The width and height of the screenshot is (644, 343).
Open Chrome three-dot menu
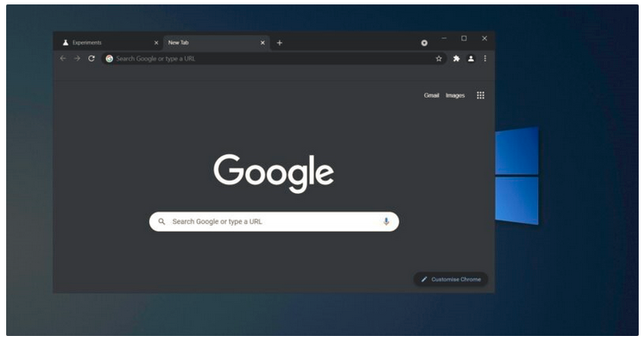point(485,59)
